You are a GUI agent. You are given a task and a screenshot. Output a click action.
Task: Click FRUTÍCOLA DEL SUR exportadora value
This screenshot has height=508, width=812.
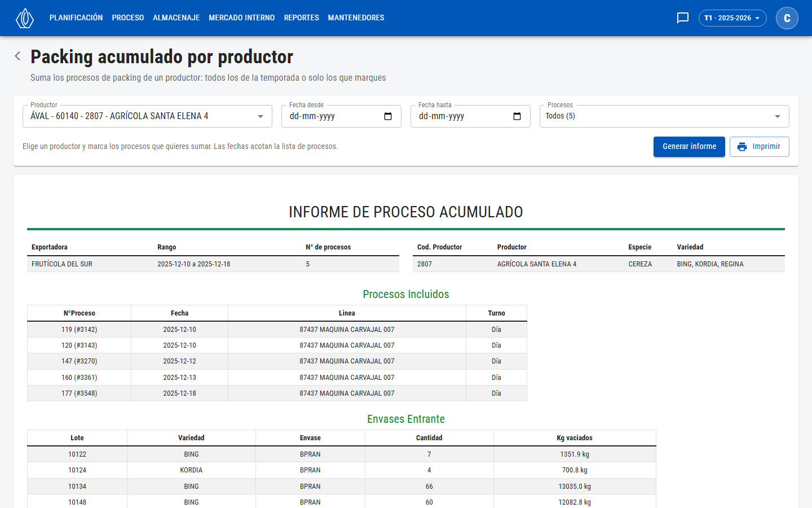[62, 264]
